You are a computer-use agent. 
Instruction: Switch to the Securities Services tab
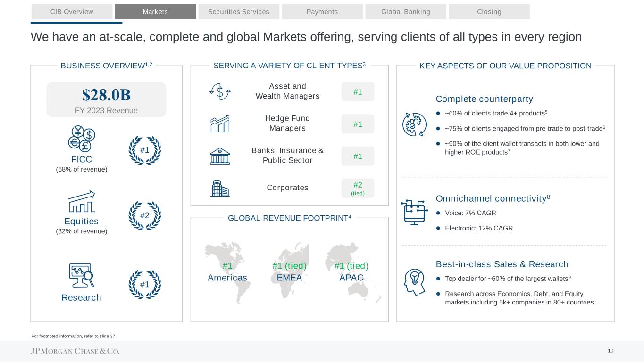(239, 12)
